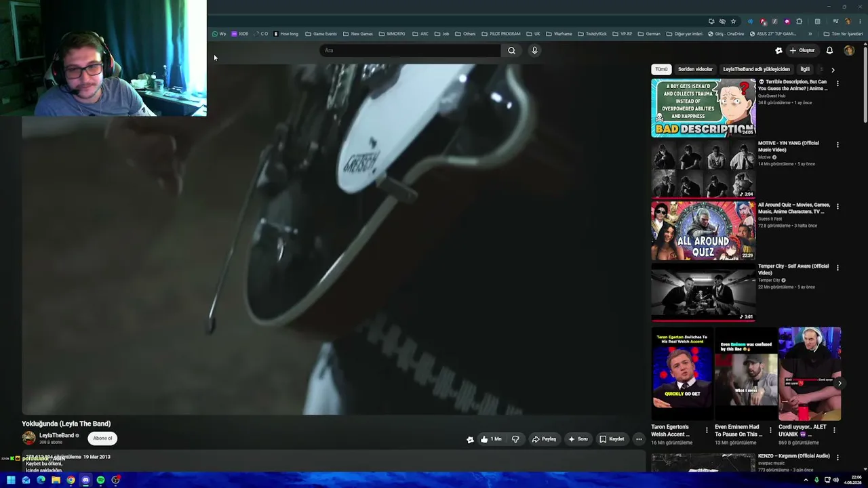Click the YouTube search magnifier button
The width and height of the screenshot is (868, 488).
[x=511, y=50]
